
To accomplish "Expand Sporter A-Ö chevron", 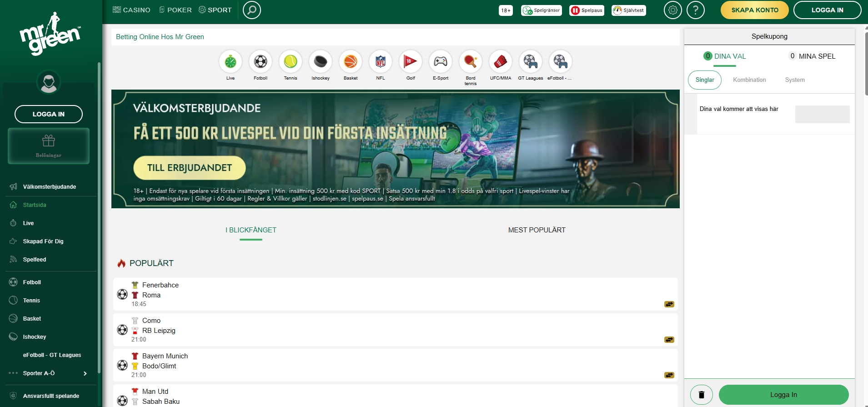I will point(85,373).
